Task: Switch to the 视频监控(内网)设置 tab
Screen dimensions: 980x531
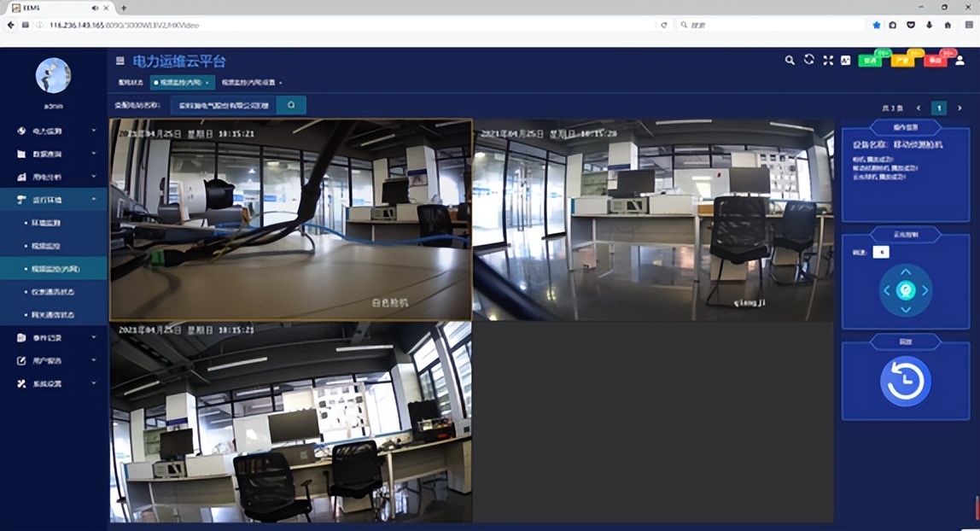Action: tap(249, 83)
